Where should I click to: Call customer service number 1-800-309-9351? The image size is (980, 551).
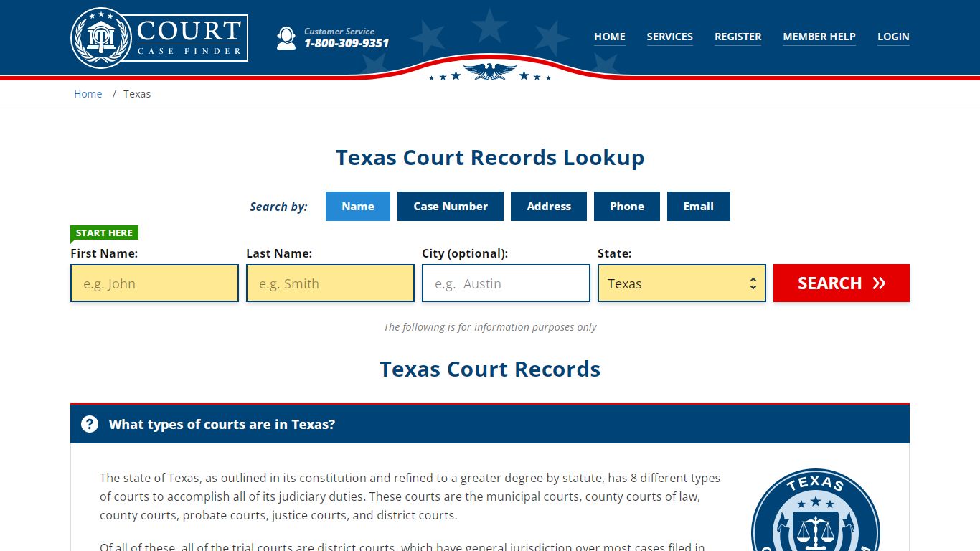click(x=347, y=43)
